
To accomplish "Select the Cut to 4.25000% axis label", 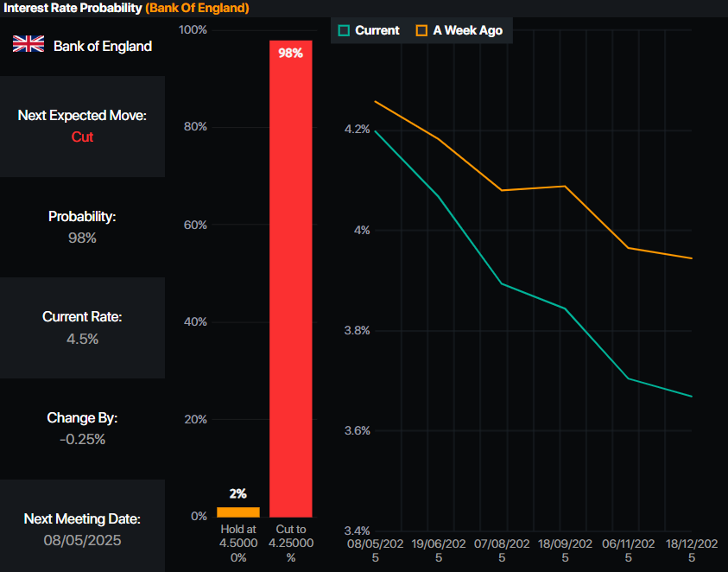I will [x=291, y=543].
